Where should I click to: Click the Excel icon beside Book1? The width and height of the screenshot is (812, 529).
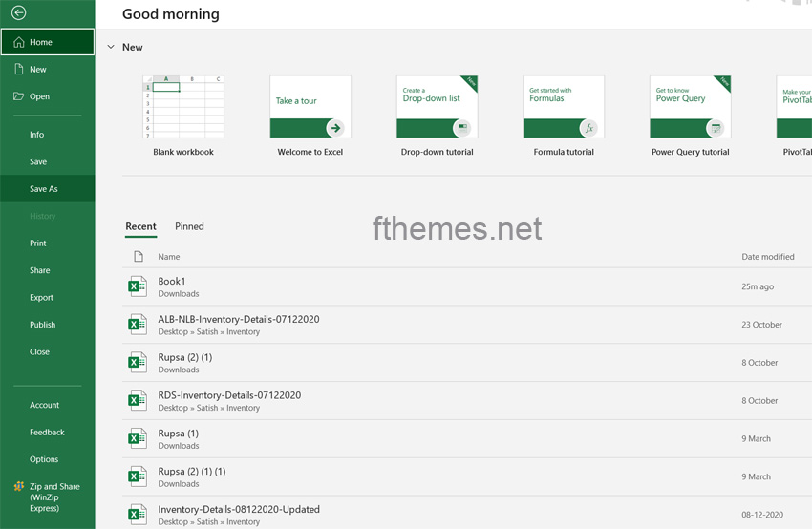(x=138, y=286)
